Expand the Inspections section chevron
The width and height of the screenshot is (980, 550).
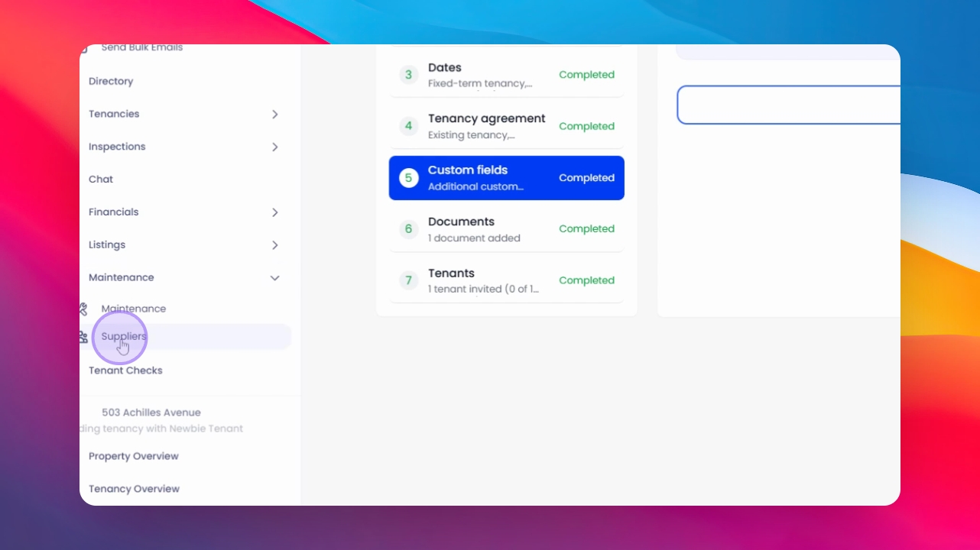275,147
